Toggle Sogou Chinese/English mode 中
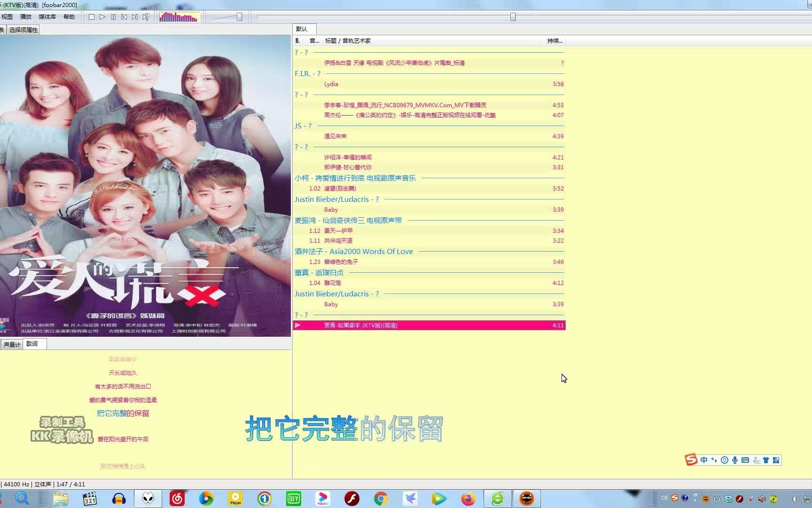Viewport: 812px width, 508px height. pyautogui.click(x=704, y=460)
